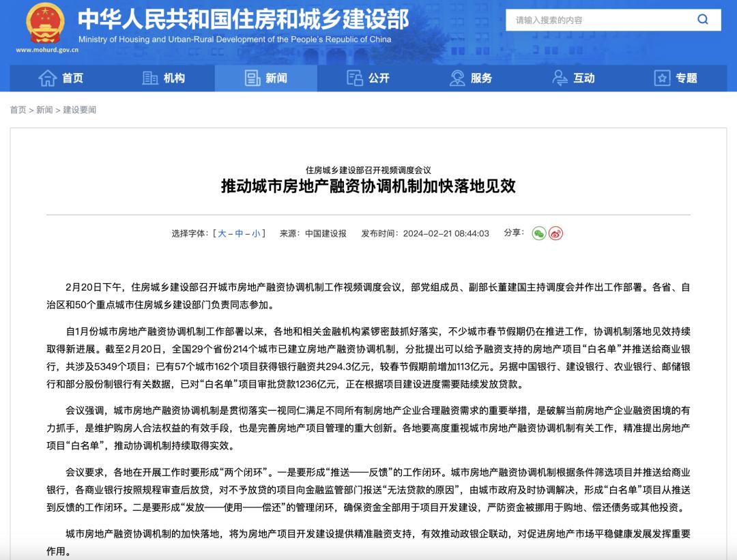The width and height of the screenshot is (737, 560).
Task: Click the search magnifier icon
Action: click(703, 19)
